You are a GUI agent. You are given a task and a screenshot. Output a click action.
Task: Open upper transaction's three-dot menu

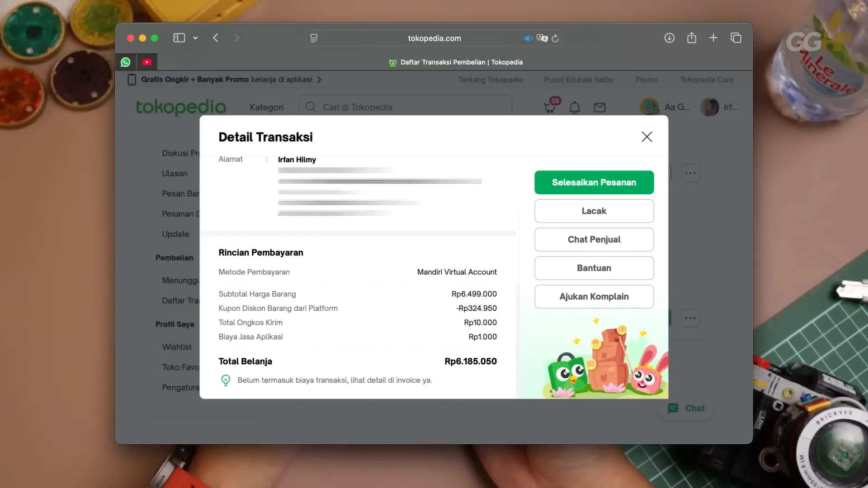point(690,173)
